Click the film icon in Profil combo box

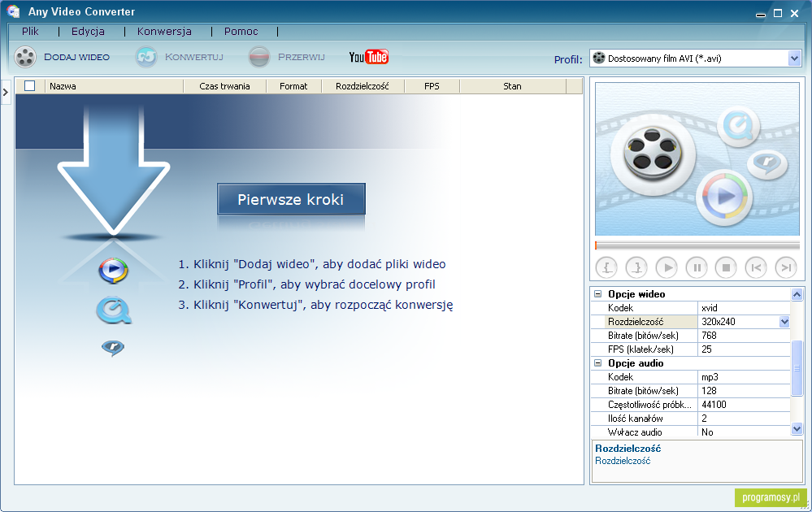599,58
